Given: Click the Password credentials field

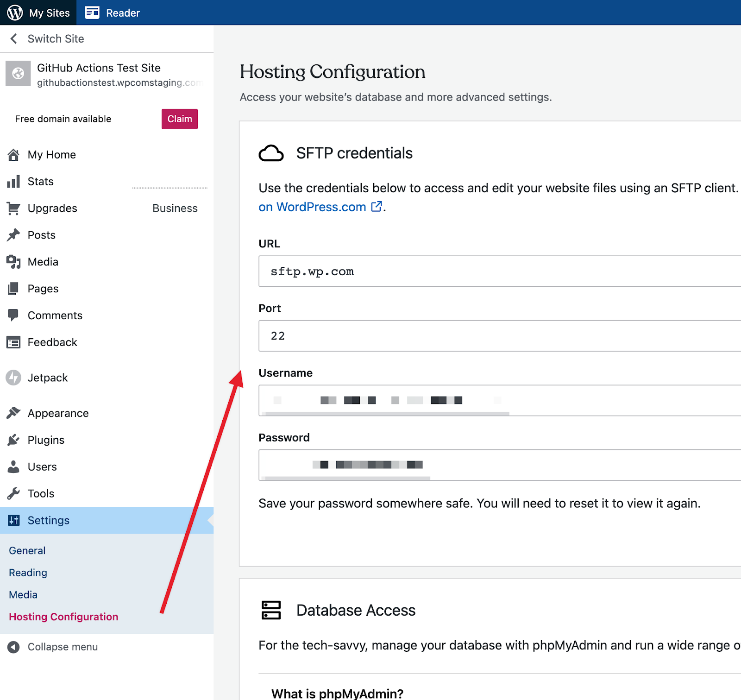Looking at the screenshot, I should tap(500, 465).
